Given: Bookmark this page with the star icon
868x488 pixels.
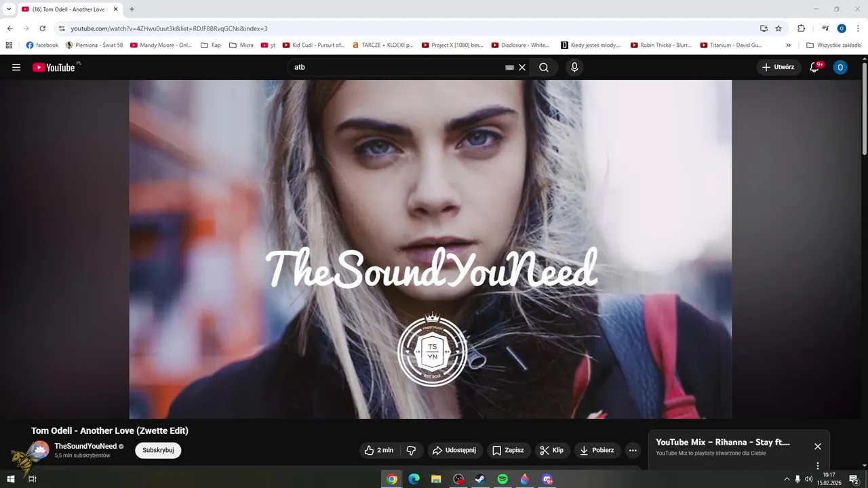Looking at the screenshot, I should [778, 28].
